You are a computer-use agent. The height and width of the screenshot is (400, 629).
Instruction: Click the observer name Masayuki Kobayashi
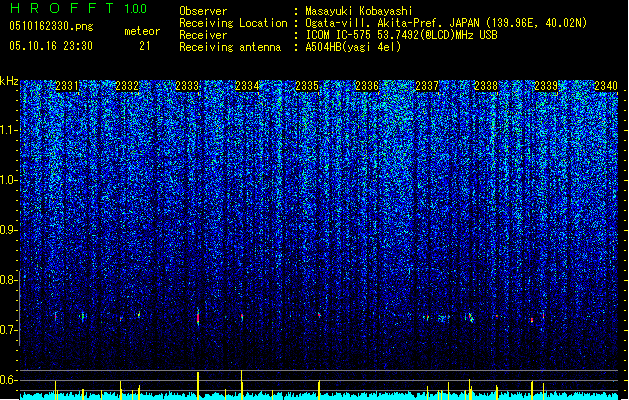[x=359, y=11]
